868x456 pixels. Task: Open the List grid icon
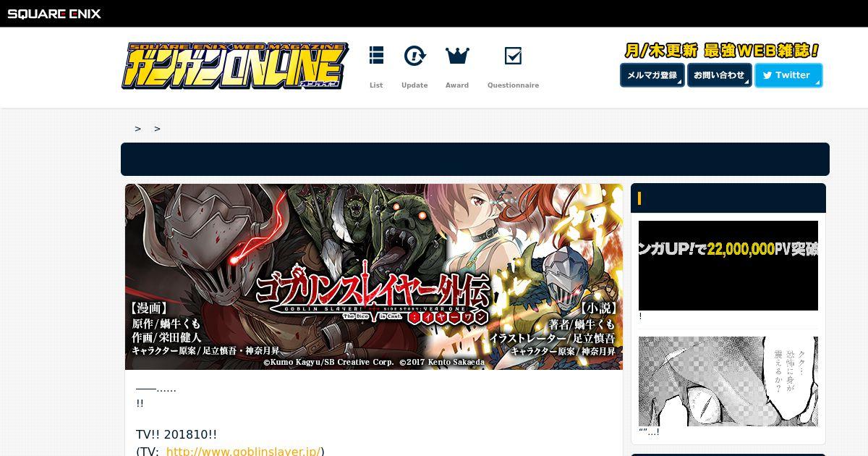point(376,55)
